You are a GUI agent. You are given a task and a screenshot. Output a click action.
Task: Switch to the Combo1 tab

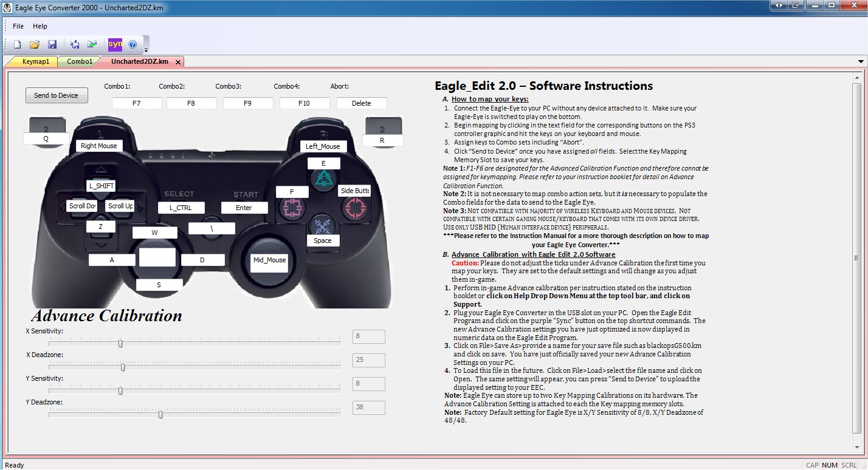[x=80, y=61]
